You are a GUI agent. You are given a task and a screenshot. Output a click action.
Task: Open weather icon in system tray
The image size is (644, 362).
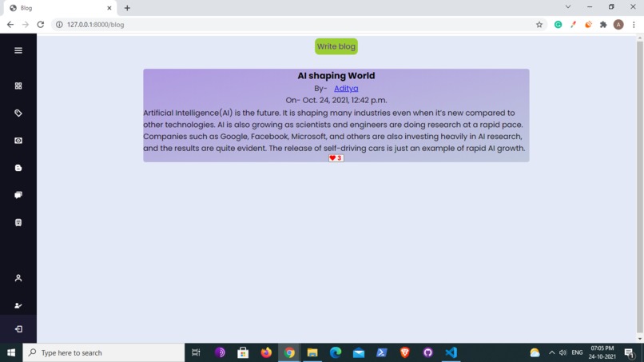(x=535, y=352)
